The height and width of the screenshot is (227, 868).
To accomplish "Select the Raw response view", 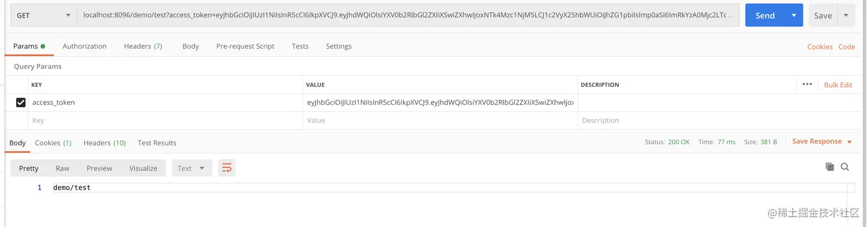I will 63,168.
